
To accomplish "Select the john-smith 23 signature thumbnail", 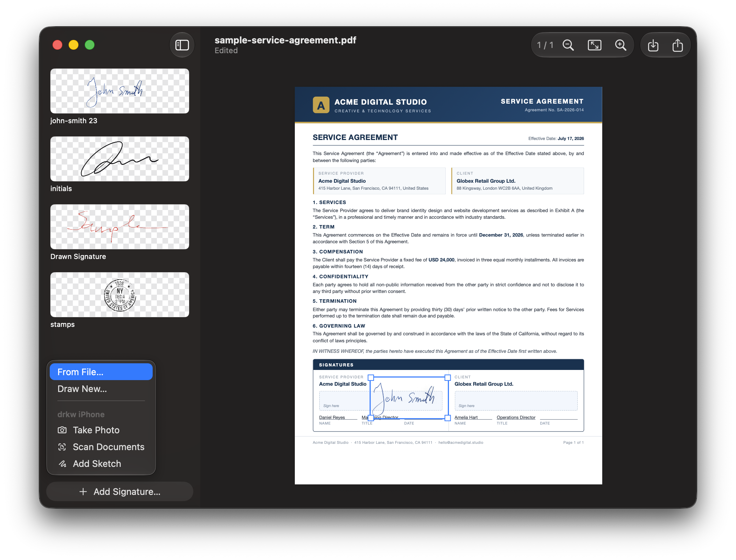I will pyautogui.click(x=120, y=91).
